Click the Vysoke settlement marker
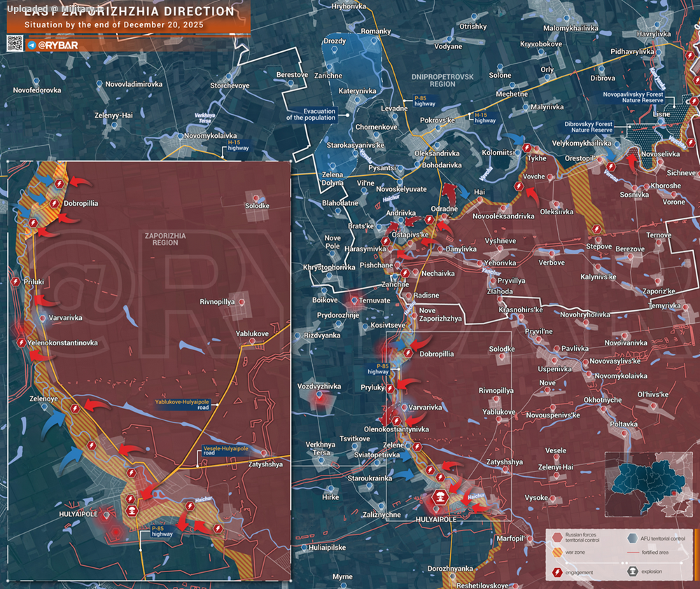The height and width of the screenshot is (589, 700). click(x=553, y=498)
